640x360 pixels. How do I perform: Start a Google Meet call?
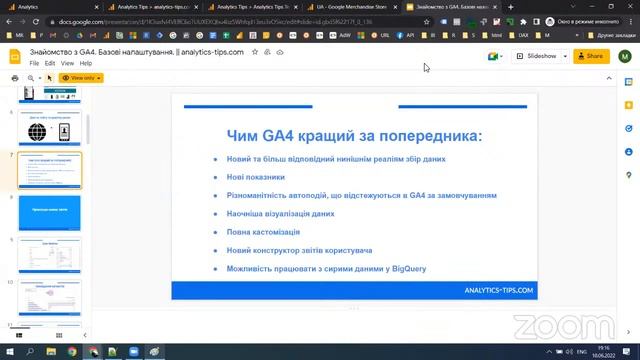coord(495,56)
